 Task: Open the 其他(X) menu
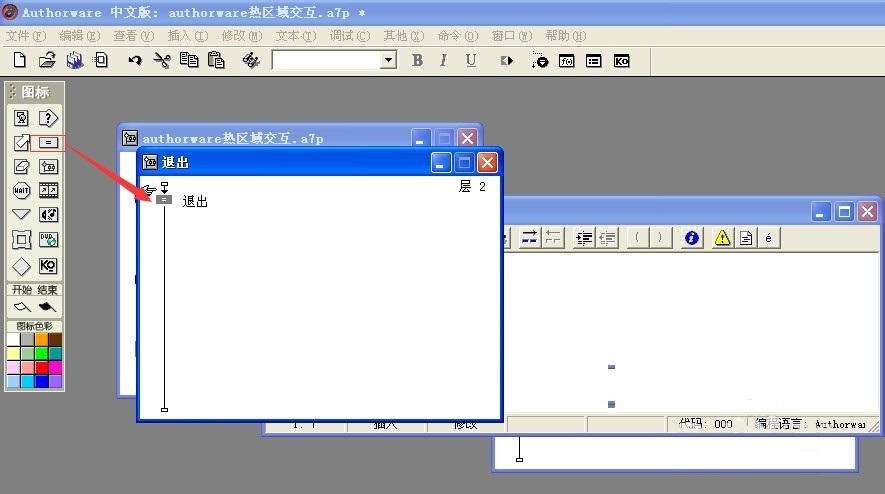pos(404,36)
